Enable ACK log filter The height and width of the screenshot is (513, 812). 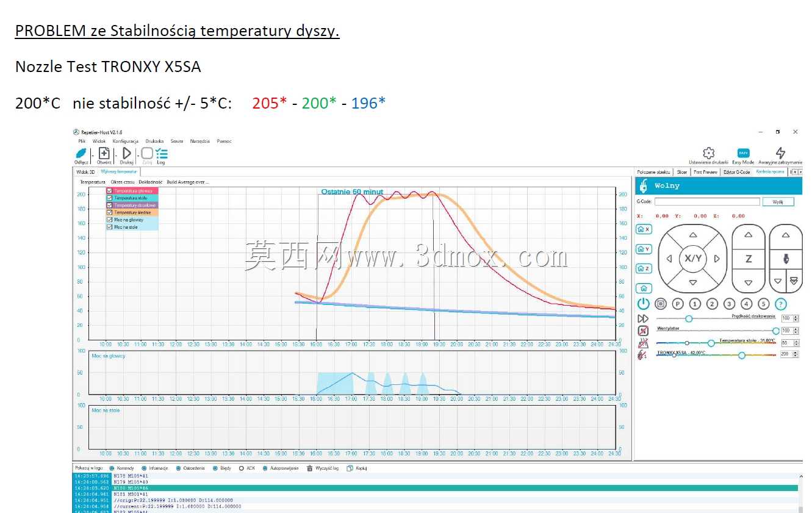pos(242,468)
